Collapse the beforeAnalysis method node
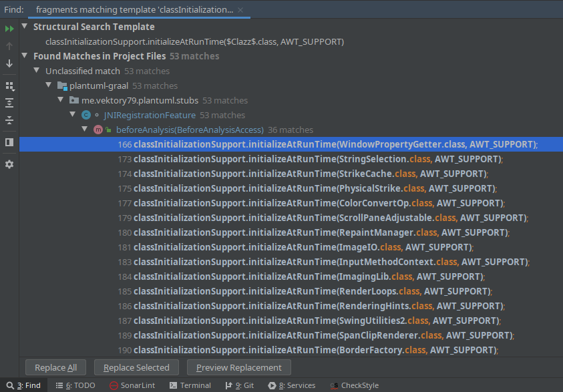 tap(85, 130)
